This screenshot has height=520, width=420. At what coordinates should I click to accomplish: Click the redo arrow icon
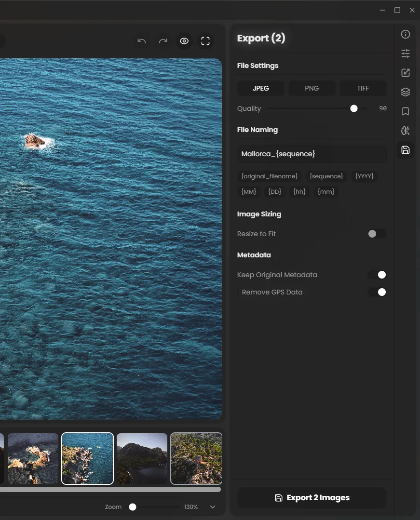pos(163,41)
